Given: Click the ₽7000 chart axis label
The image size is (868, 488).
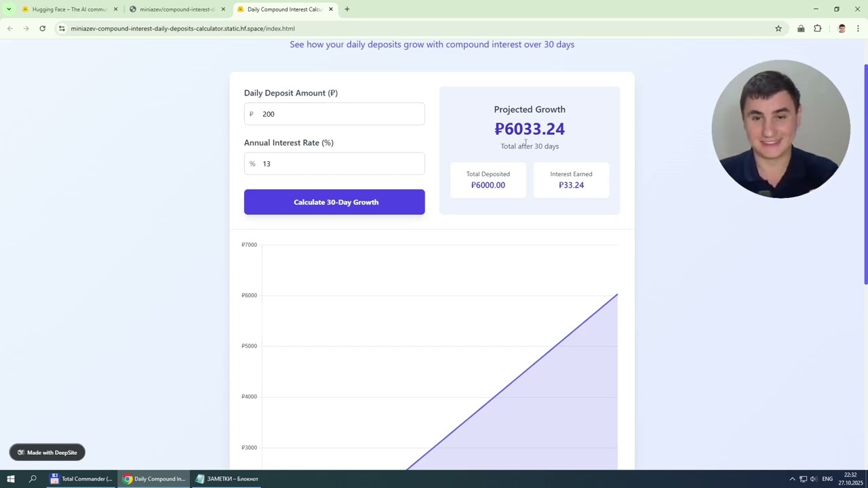Looking at the screenshot, I should (x=250, y=245).
